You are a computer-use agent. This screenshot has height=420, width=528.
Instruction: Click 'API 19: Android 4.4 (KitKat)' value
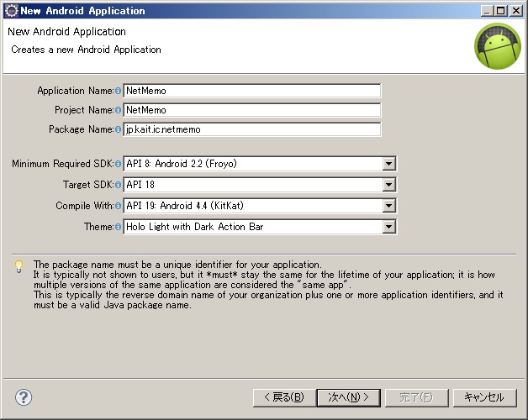click(x=185, y=206)
